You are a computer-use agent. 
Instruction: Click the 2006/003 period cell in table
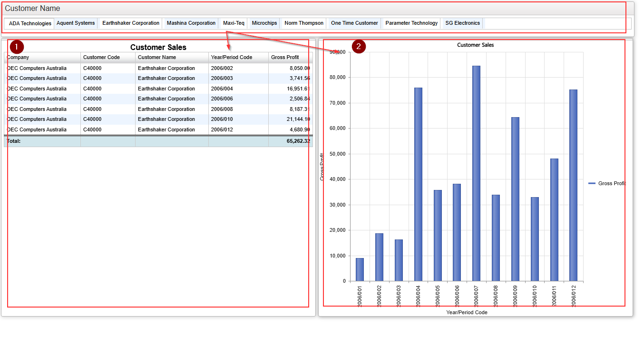pos(238,79)
